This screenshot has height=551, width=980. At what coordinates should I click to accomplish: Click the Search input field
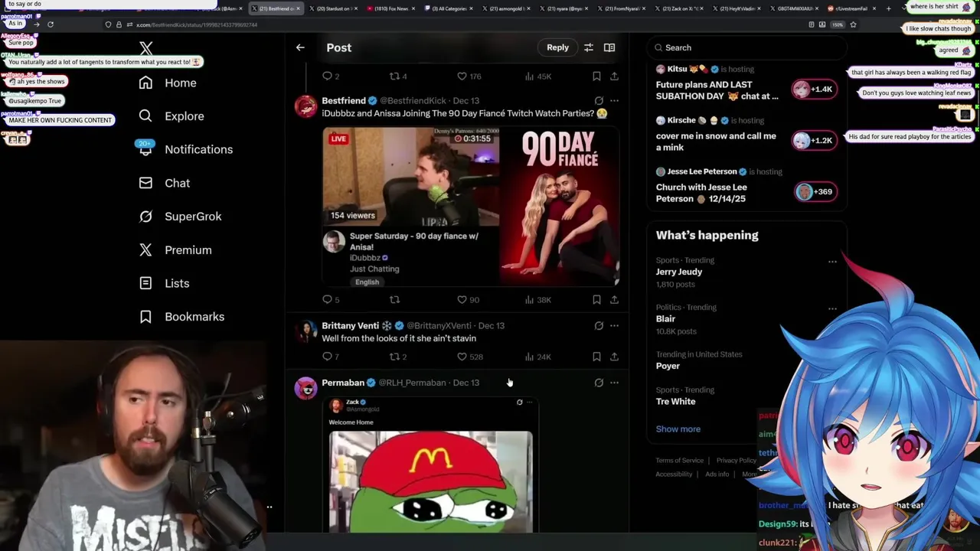(x=746, y=47)
